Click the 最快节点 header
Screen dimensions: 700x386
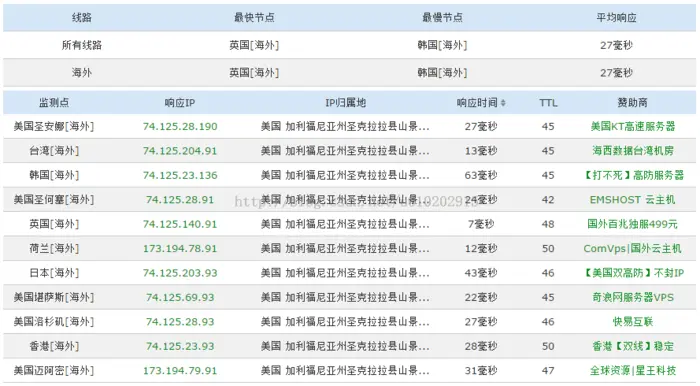pos(254,17)
